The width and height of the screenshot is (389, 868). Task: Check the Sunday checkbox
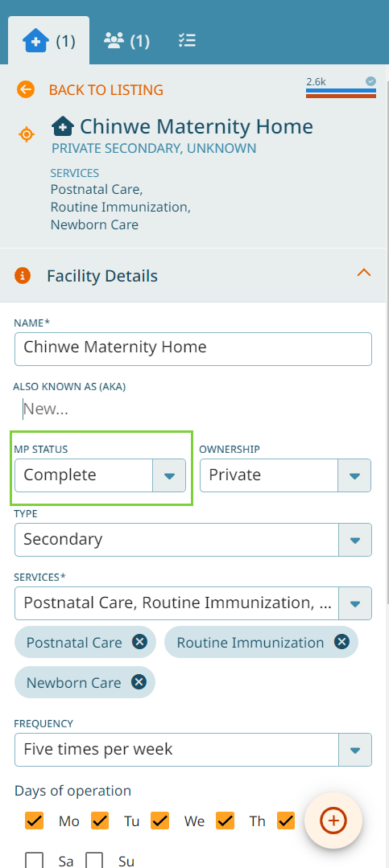coord(94,861)
